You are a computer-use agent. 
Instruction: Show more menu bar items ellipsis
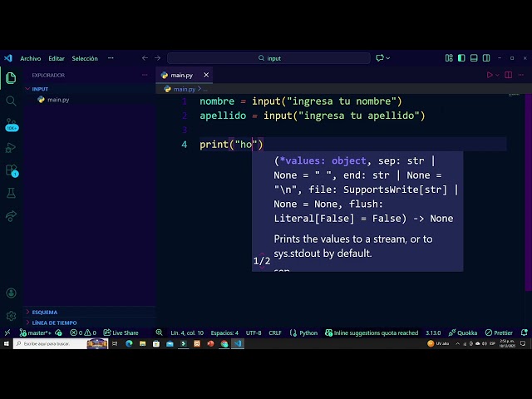111,58
